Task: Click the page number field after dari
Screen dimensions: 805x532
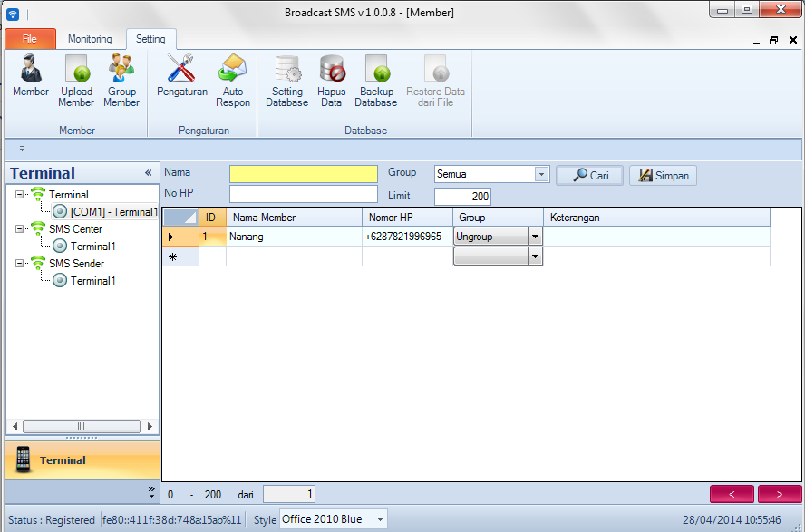Action: tap(289, 494)
